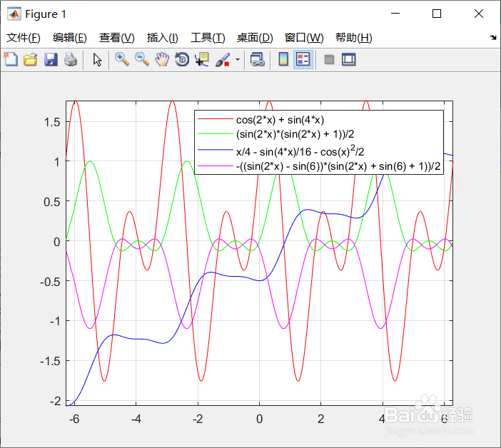Click x-axis tick label -2
This screenshot has height=448, width=501.
coord(198,419)
